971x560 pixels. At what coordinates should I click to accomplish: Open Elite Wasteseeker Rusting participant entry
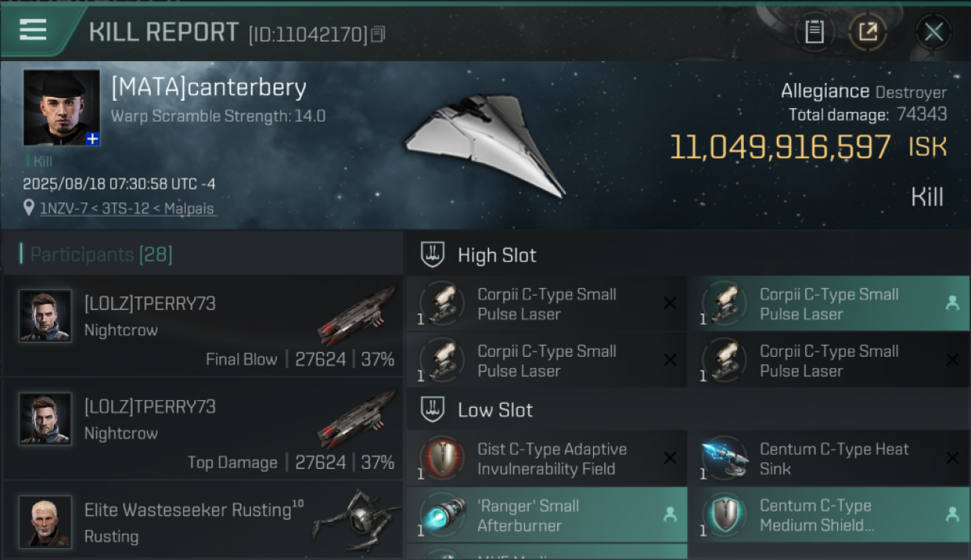203,520
